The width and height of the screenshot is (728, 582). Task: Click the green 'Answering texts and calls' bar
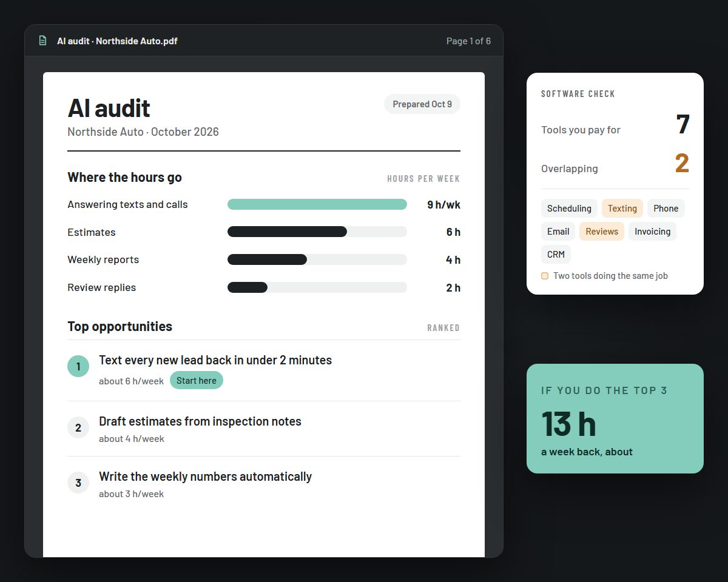point(317,204)
